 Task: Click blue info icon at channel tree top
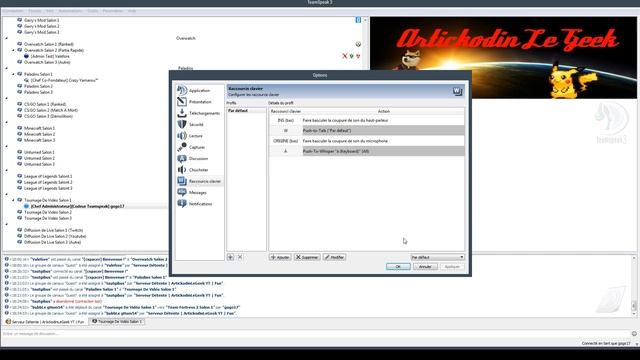[x=358, y=20]
